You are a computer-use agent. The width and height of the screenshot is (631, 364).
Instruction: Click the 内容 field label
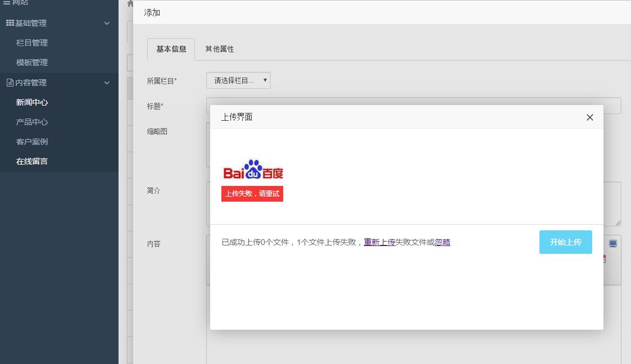click(x=154, y=244)
